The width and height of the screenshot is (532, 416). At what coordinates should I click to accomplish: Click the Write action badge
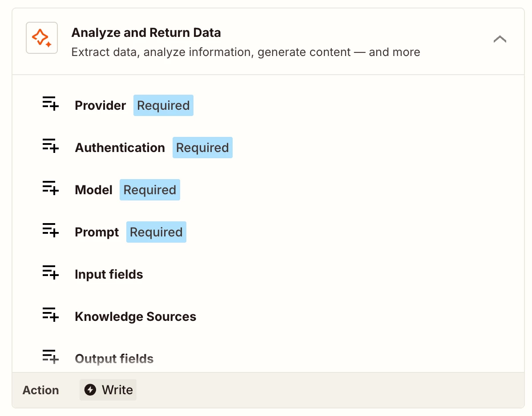tap(108, 390)
